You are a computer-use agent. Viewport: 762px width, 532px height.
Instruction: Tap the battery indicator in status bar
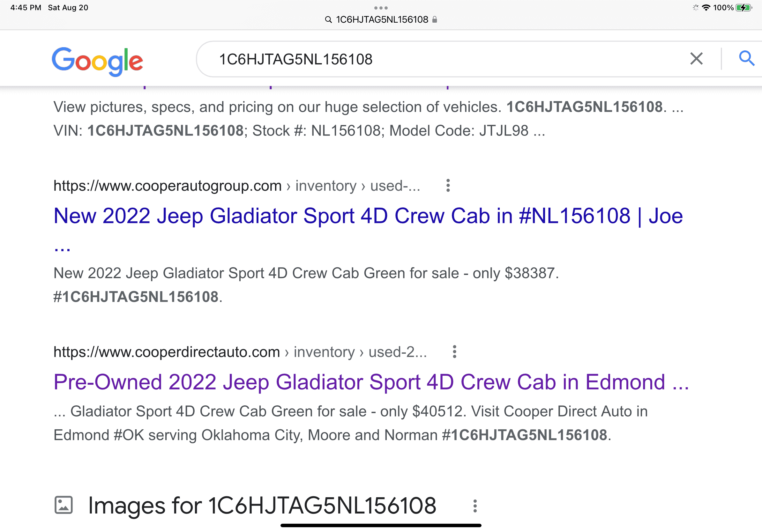(744, 8)
